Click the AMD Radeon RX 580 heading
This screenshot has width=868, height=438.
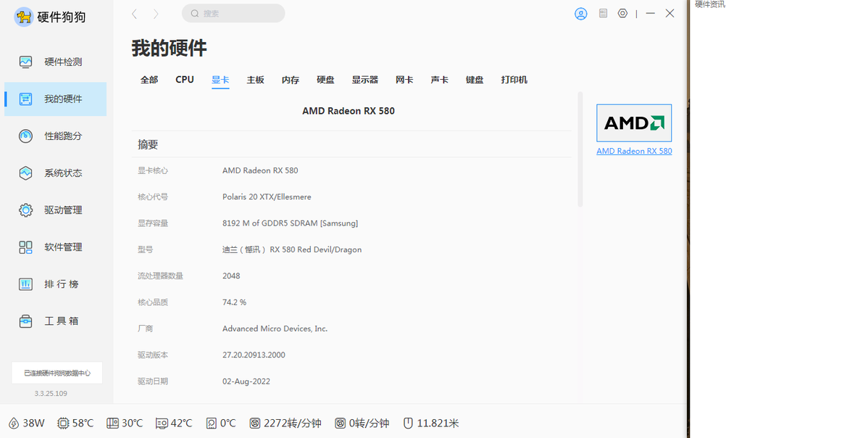349,111
